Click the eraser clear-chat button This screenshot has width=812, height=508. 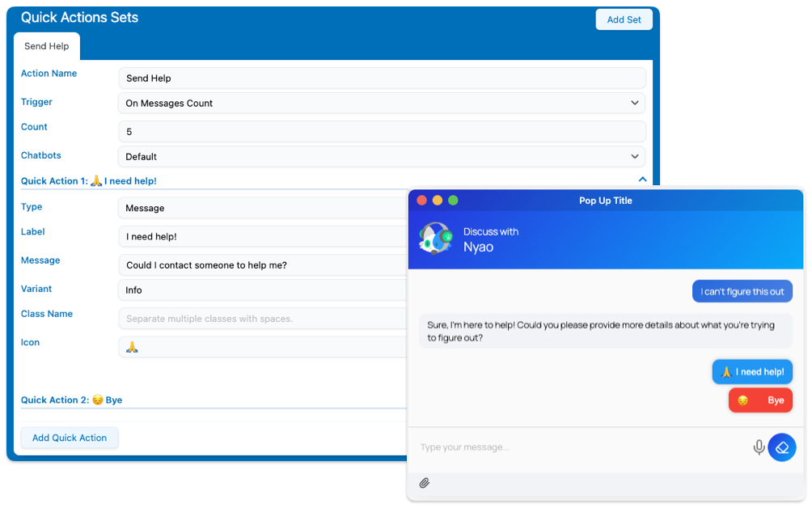pyautogui.click(x=782, y=447)
